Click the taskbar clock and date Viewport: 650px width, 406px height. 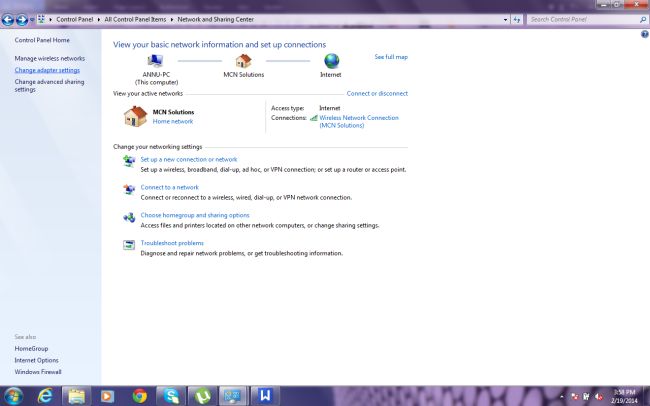point(624,396)
